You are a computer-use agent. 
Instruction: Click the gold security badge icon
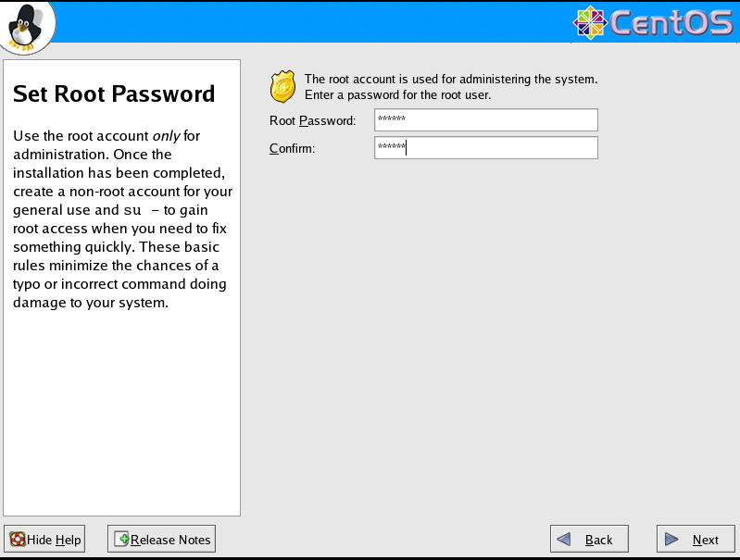pos(282,87)
